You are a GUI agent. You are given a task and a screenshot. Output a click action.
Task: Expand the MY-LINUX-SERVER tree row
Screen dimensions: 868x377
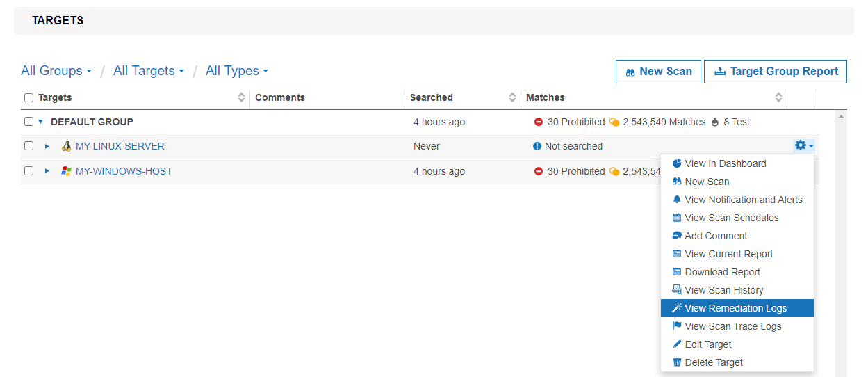[x=47, y=146]
